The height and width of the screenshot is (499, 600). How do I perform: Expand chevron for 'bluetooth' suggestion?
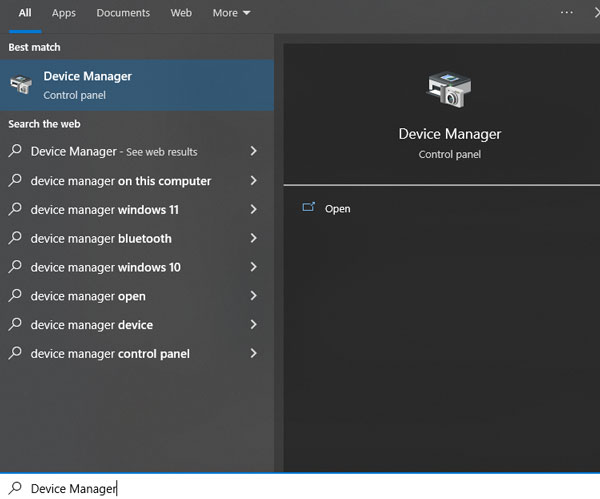tap(253, 238)
